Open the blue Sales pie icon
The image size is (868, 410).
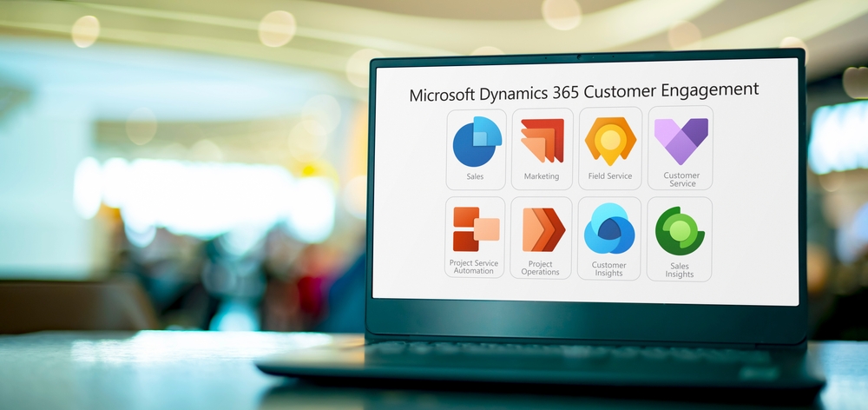[477, 142]
